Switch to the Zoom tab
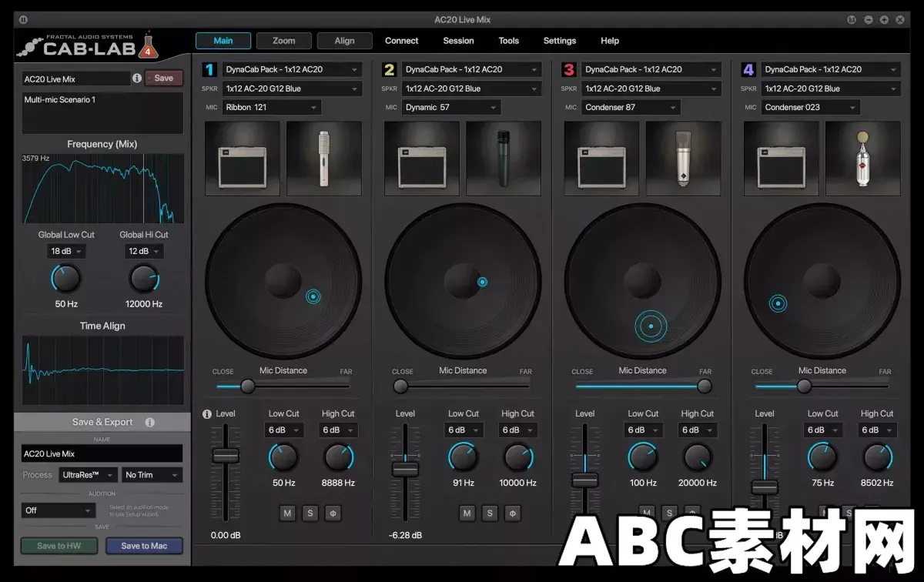924x582 pixels. point(283,40)
